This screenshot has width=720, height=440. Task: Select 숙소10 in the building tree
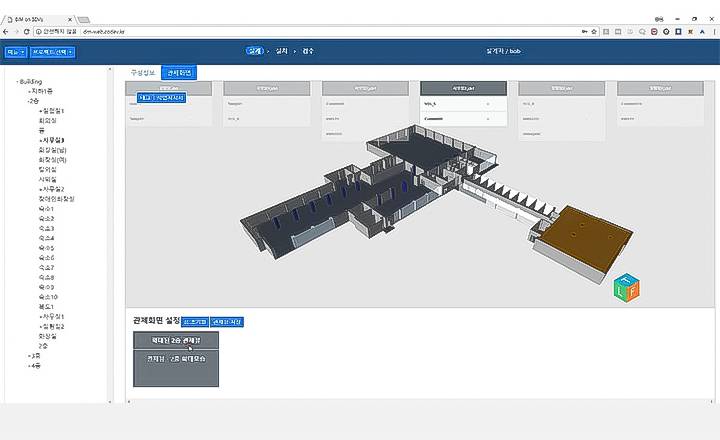48,297
